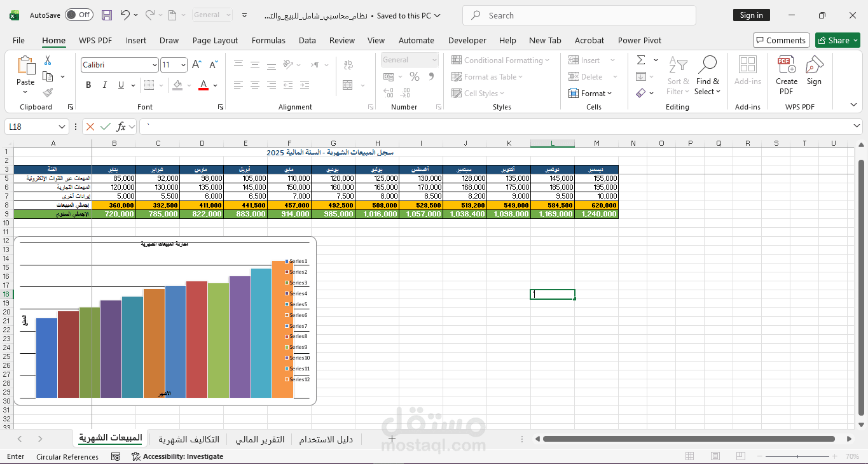Click the formula bar cancel X icon
This screenshot has height=464, width=868.
pyautogui.click(x=90, y=127)
